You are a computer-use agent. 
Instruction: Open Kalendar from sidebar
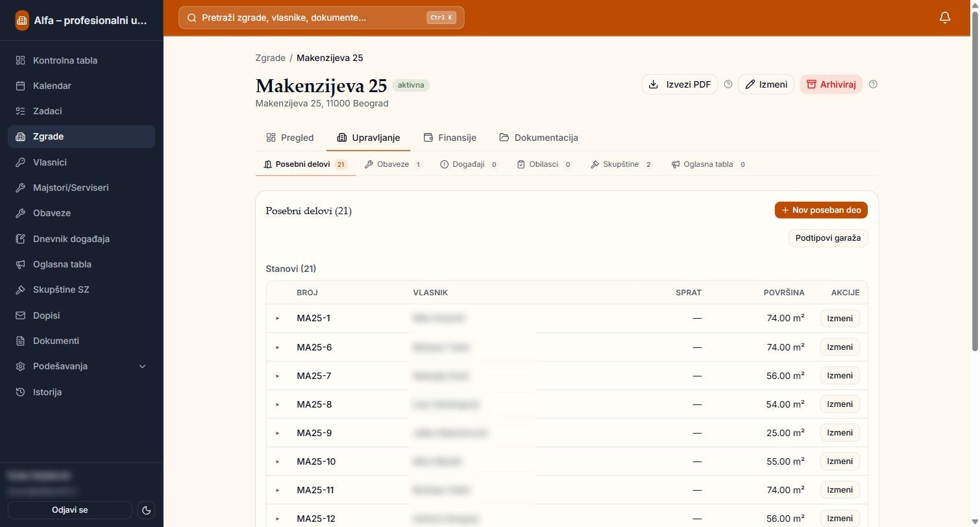click(81, 86)
